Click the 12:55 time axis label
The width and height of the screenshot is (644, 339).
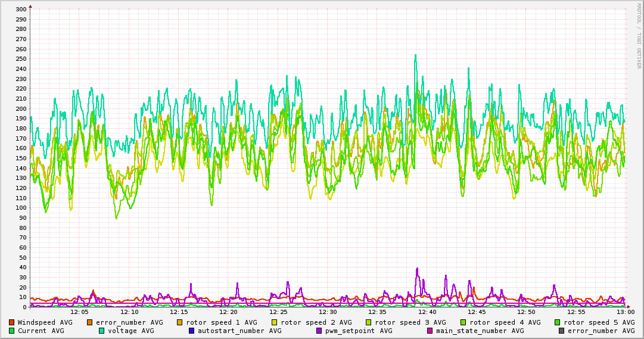coord(576,312)
